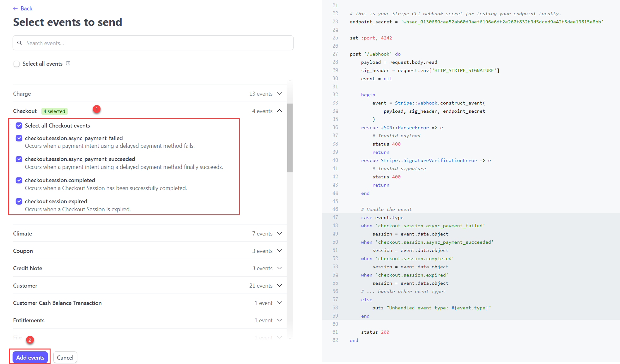Click the Cancel button
This screenshot has height=364, width=620.
(65, 357)
